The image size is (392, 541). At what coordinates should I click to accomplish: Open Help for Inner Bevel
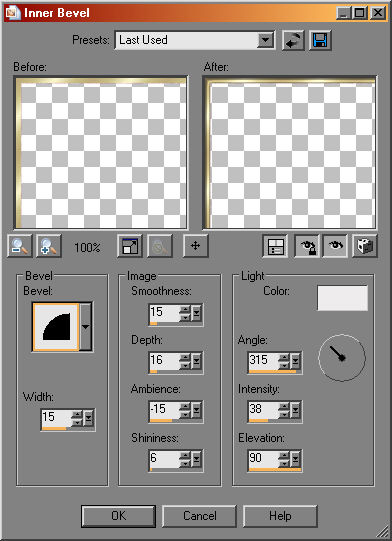pyautogui.click(x=280, y=516)
